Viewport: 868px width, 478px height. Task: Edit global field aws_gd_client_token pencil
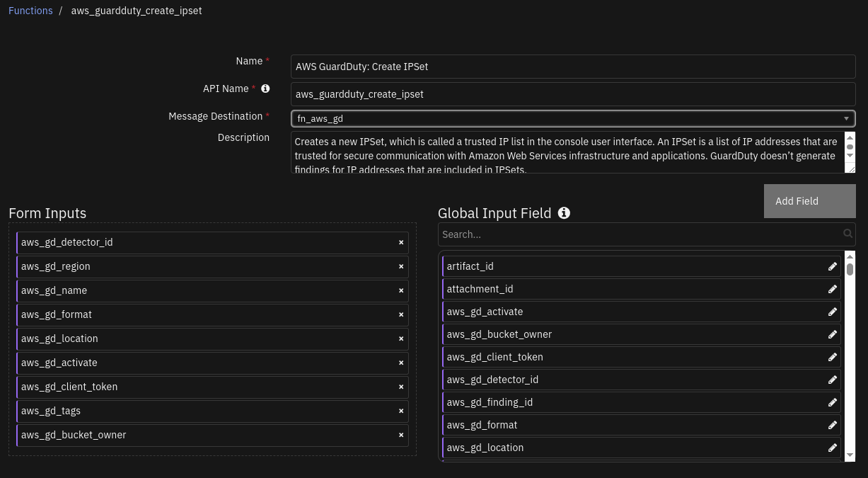tap(833, 357)
